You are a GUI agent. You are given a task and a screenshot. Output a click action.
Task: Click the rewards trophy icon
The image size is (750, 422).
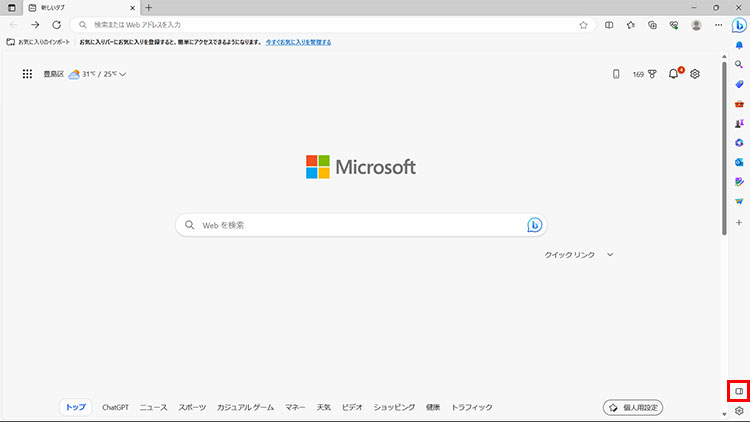pyautogui.click(x=652, y=73)
